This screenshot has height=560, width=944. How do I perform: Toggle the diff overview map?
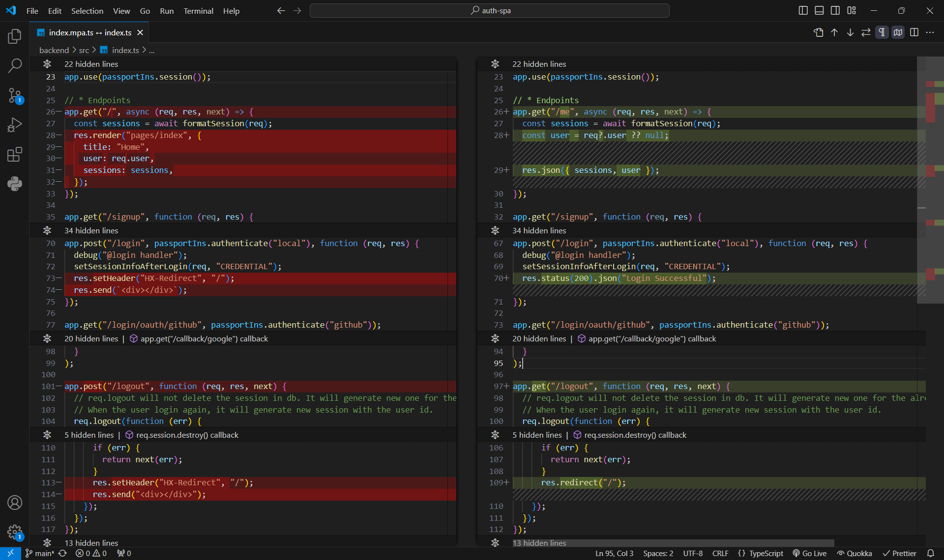click(898, 32)
